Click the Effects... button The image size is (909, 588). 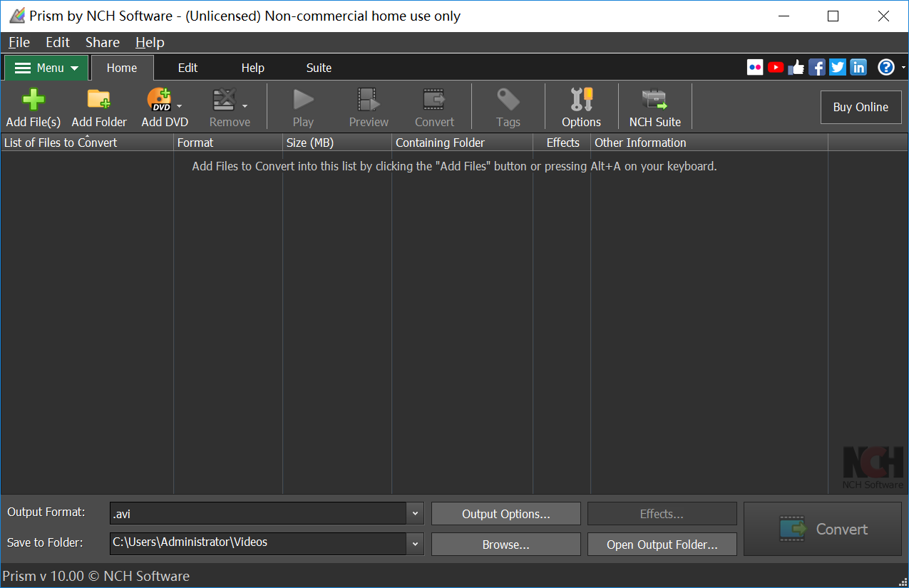(x=662, y=514)
